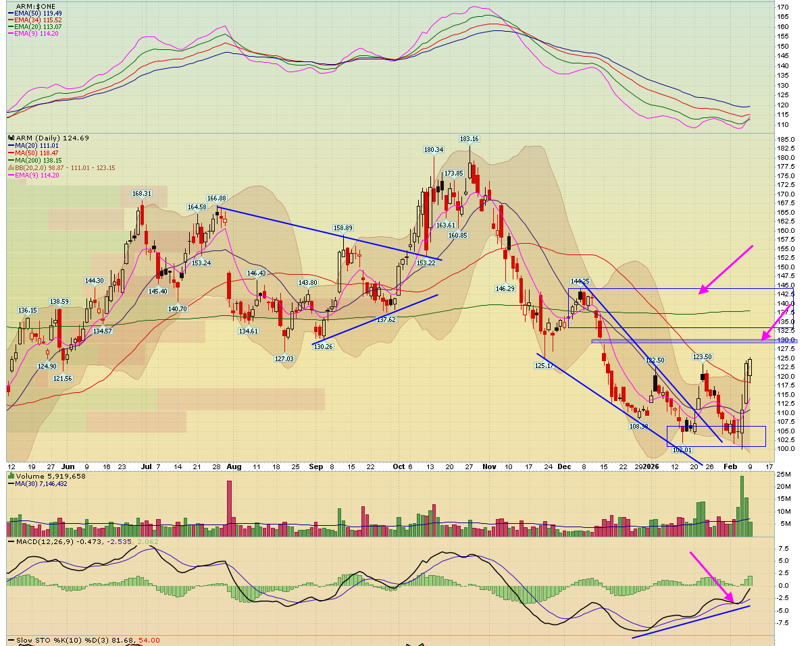Click the tallest green volume bar in February

742,506
